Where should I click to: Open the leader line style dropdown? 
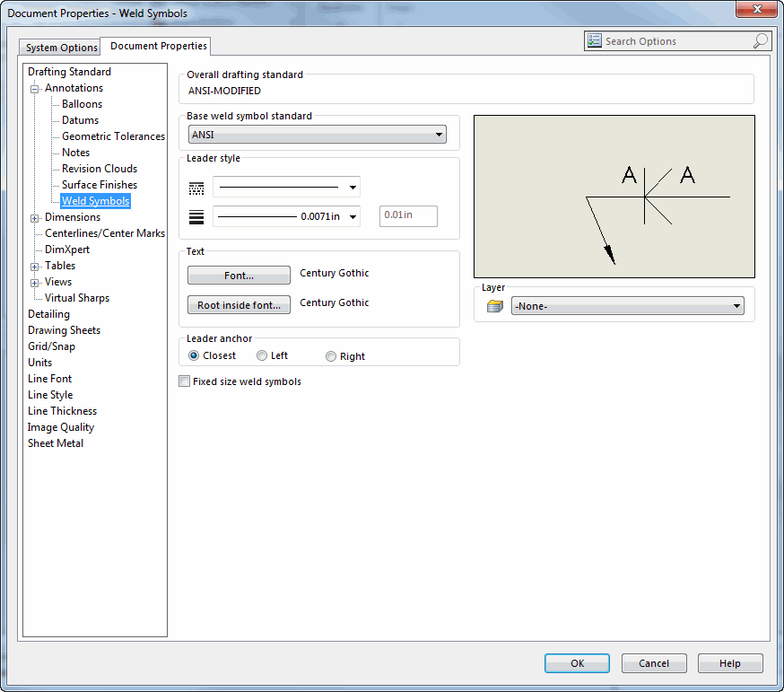tap(286, 187)
